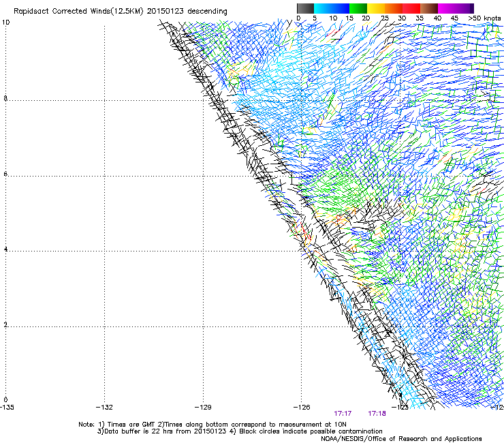Click the blue 10-15 knots legend swatch
504x443 pixels.
click(341, 8)
